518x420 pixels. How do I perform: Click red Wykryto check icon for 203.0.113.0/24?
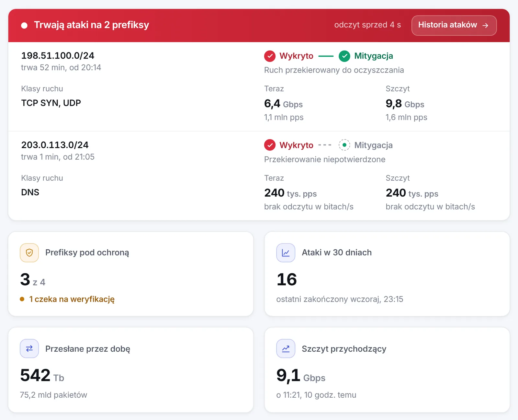pos(270,145)
